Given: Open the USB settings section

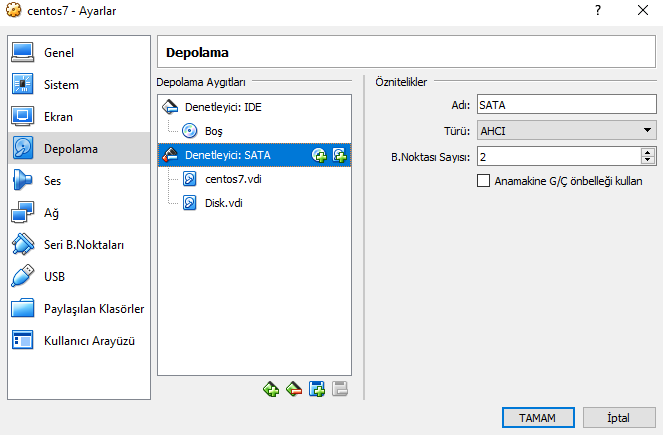Looking at the screenshot, I should [55, 277].
